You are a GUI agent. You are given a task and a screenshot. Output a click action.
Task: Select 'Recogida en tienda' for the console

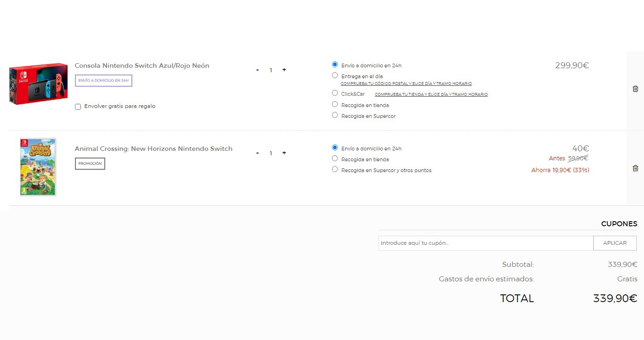pos(335,104)
